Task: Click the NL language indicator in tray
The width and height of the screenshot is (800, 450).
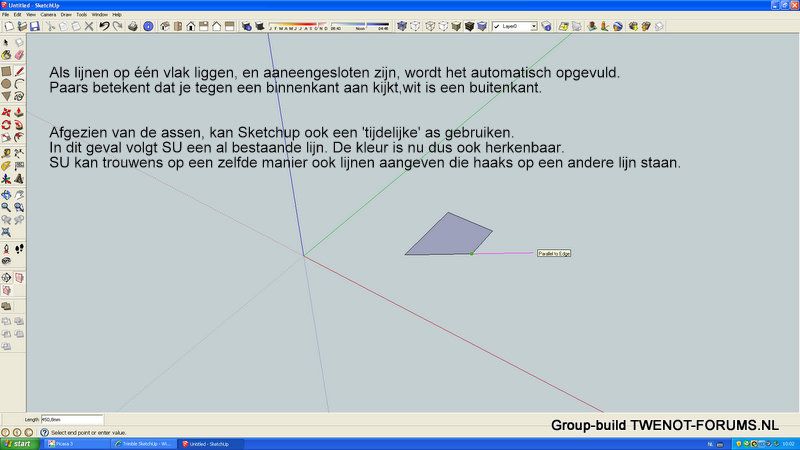Action: [710, 444]
